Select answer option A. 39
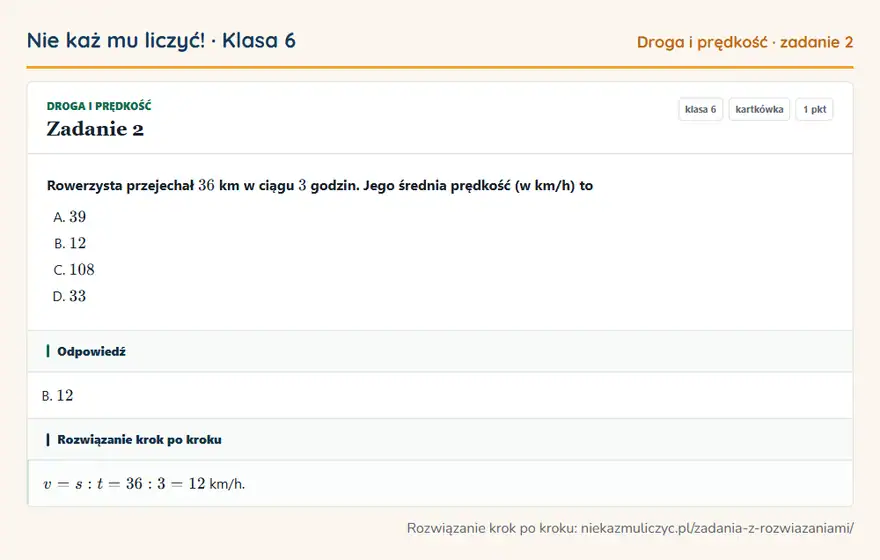 [x=70, y=217]
